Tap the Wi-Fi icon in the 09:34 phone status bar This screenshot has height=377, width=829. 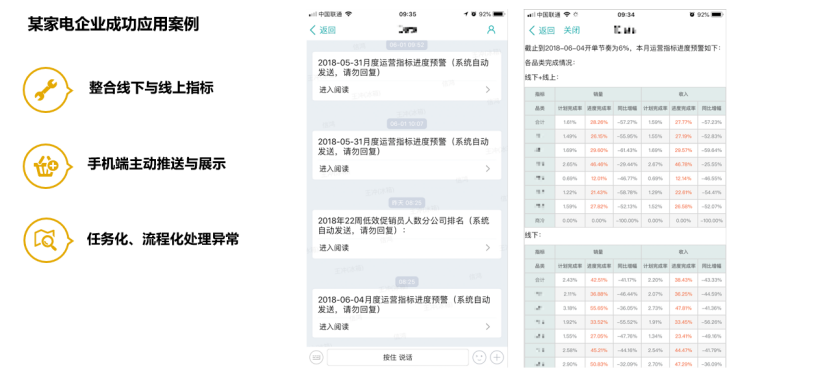pos(567,14)
